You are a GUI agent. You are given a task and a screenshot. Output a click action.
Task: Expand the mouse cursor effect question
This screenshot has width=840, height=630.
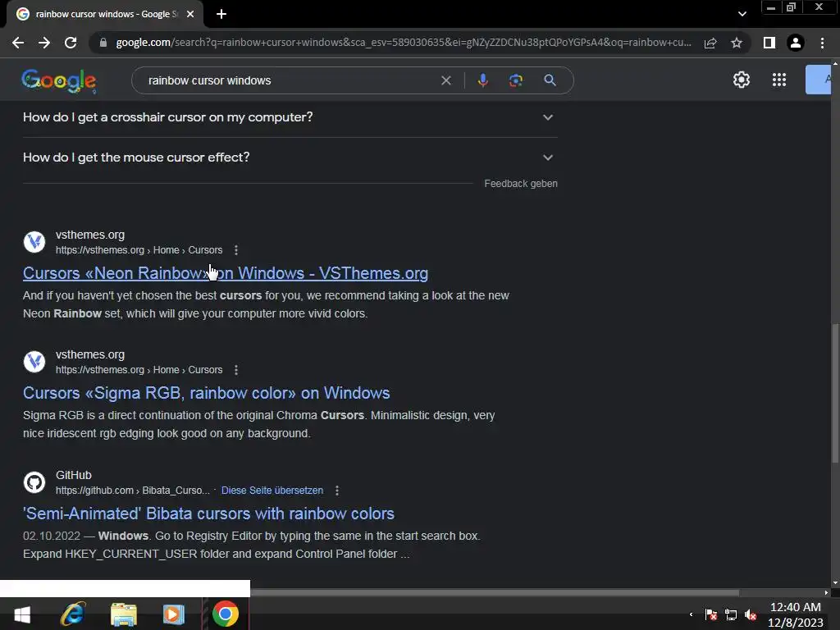[x=290, y=157]
